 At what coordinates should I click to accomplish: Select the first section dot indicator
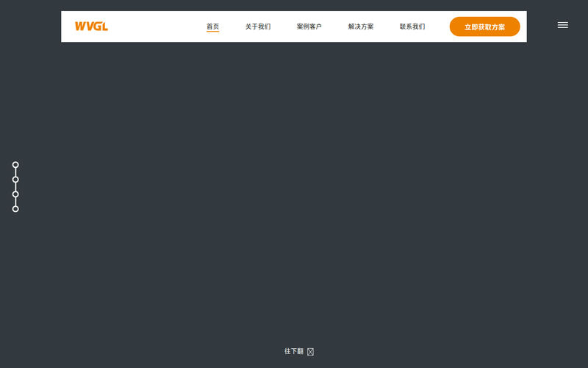[15, 165]
